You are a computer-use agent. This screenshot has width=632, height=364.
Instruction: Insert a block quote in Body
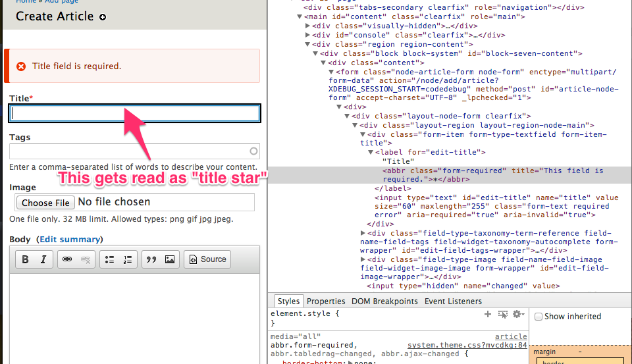(x=151, y=259)
